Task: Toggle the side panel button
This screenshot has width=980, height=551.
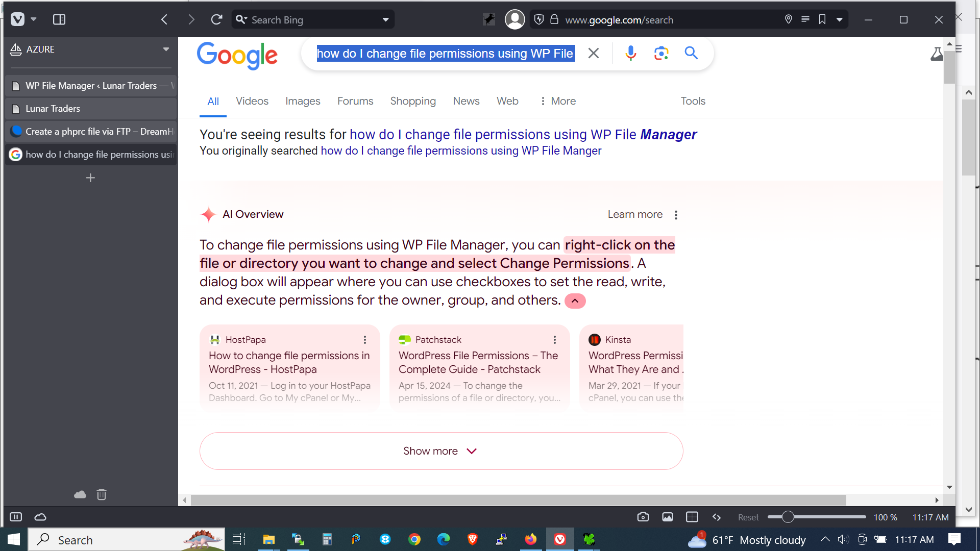Action: tap(59, 19)
